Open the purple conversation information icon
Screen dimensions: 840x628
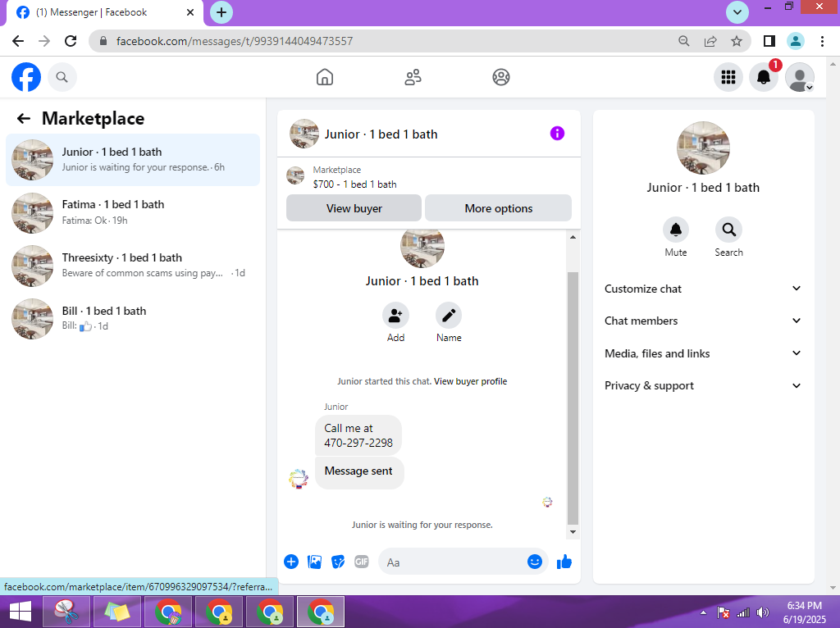pos(557,134)
